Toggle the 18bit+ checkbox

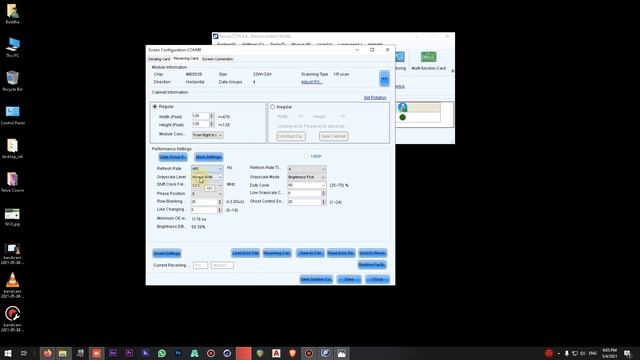pos(307,156)
